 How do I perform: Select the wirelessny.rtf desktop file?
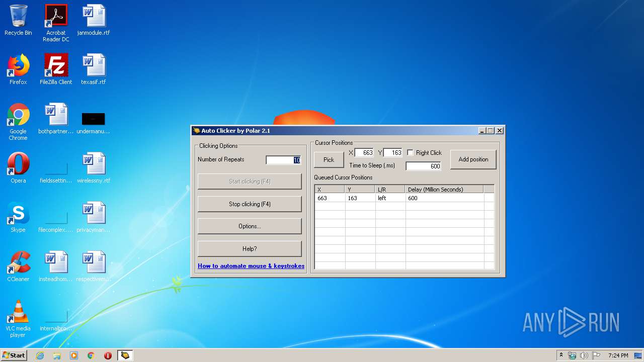[x=94, y=168]
